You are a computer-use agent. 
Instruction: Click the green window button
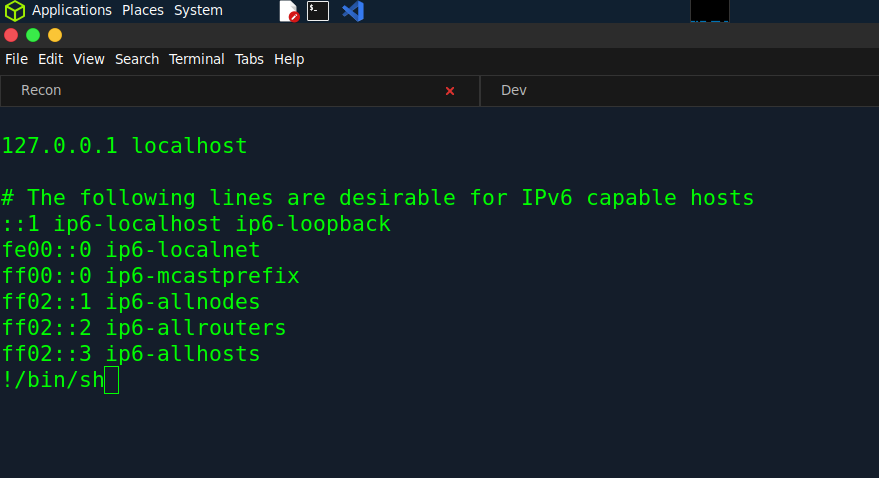point(33,35)
